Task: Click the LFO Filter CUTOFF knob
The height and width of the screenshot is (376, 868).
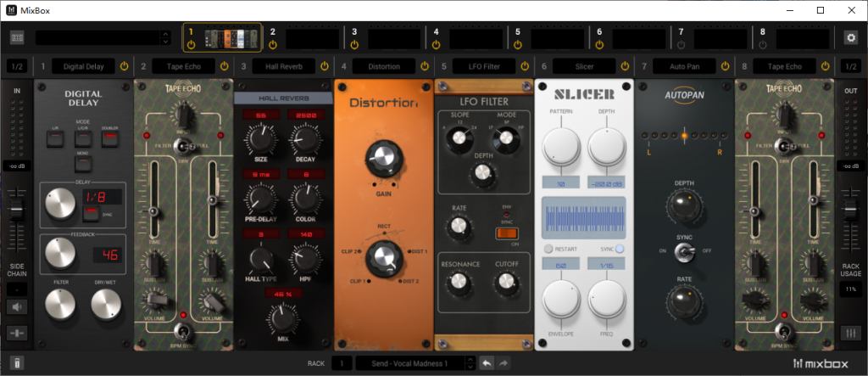Action: (507, 282)
